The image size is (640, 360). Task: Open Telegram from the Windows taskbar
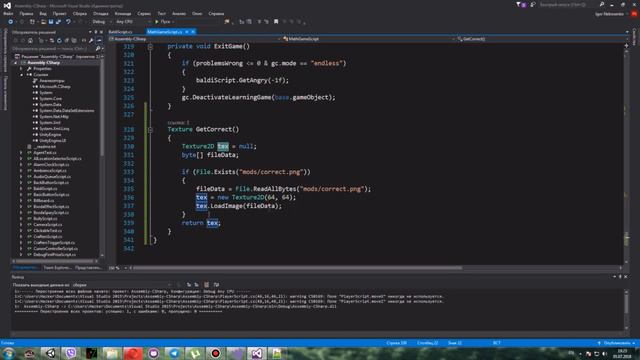174,353
